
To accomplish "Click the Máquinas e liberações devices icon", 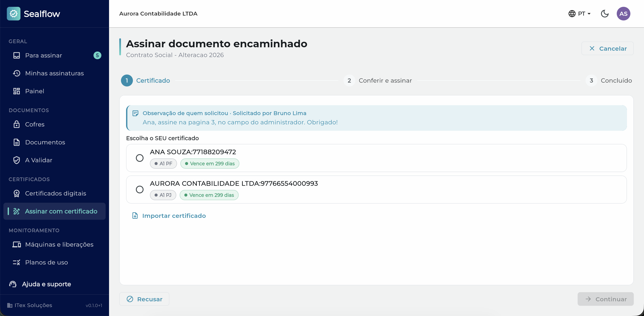I will pos(16,244).
